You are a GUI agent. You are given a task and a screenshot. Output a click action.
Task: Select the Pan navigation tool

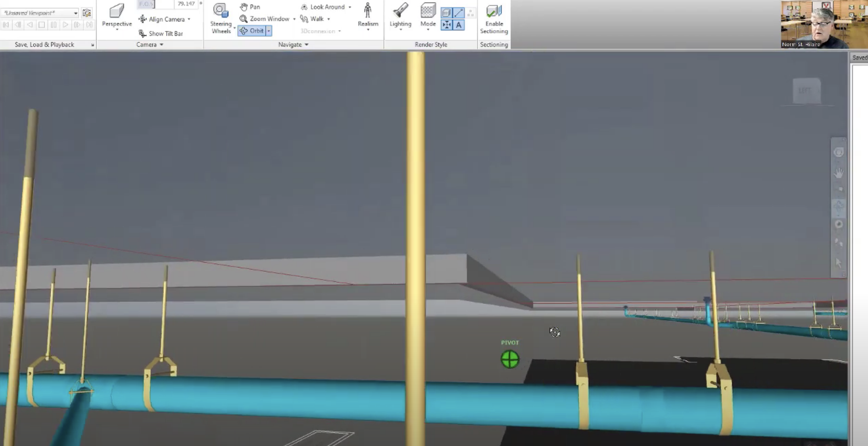click(250, 7)
